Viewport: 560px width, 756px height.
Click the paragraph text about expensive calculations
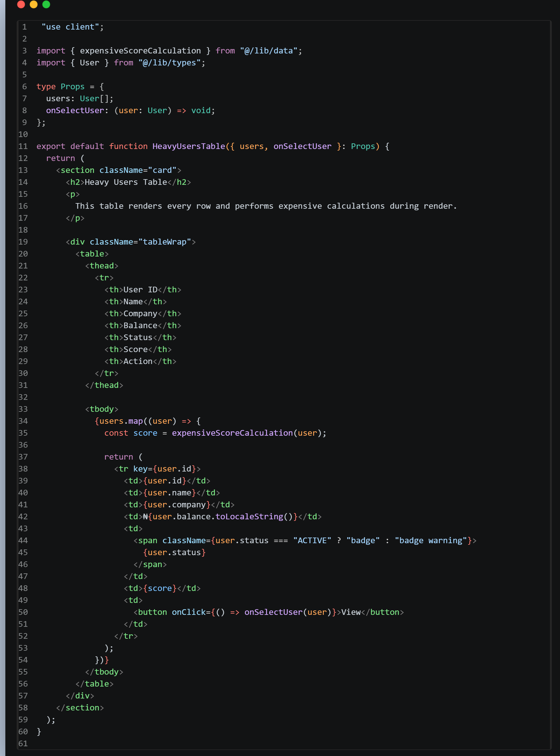click(266, 206)
